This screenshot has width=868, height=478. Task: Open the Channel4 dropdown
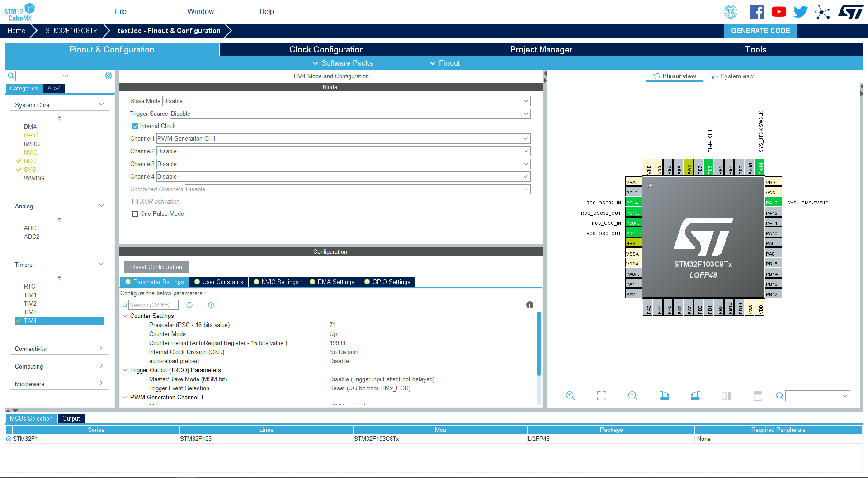click(343, 176)
